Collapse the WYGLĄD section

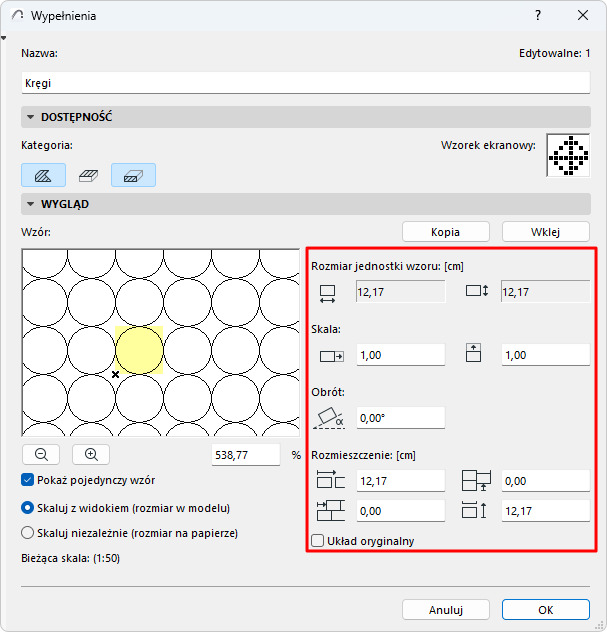pos(30,204)
